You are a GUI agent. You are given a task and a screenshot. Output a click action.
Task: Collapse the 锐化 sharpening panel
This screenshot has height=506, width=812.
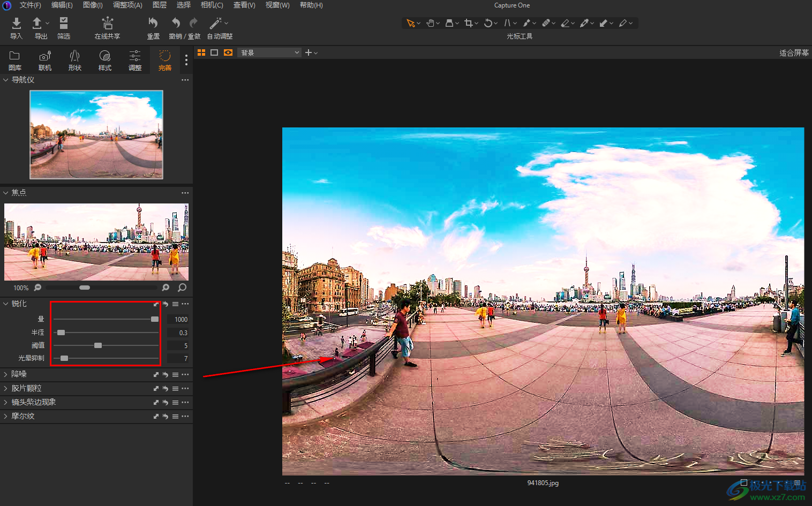pyautogui.click(x=6, y=304)
